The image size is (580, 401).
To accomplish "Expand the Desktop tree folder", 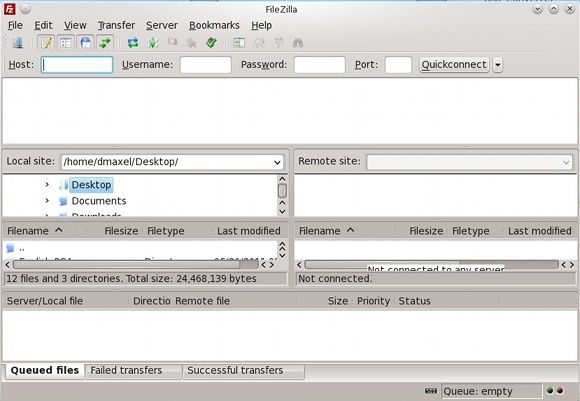I will click(47, 184).
